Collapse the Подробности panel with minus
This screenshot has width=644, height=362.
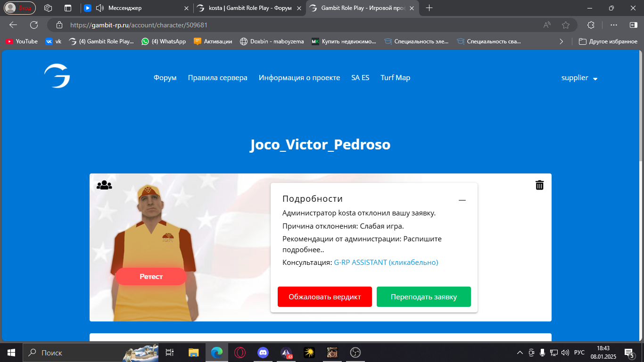coord(462,200)
